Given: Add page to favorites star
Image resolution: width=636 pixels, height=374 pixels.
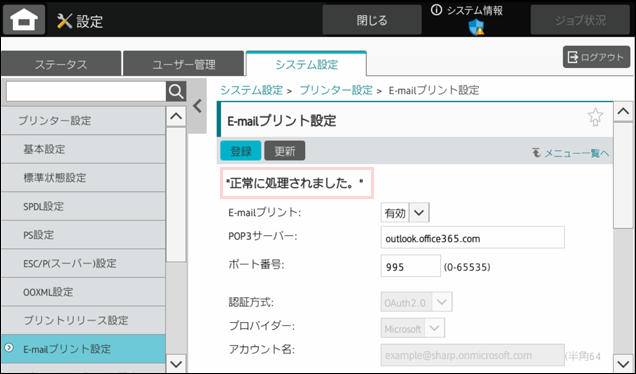Looking at the screenshot, I should tap(595, 117).
